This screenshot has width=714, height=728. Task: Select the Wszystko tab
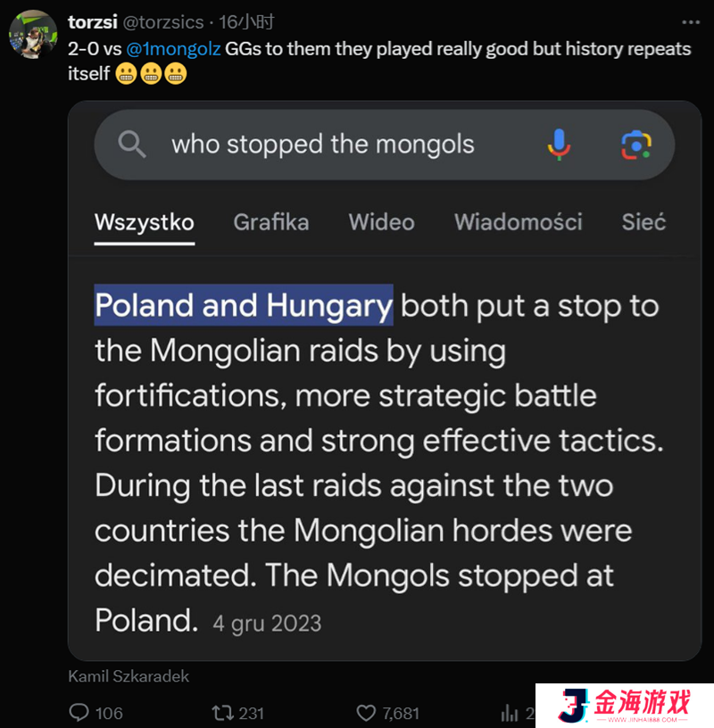[x=145, y=222]
